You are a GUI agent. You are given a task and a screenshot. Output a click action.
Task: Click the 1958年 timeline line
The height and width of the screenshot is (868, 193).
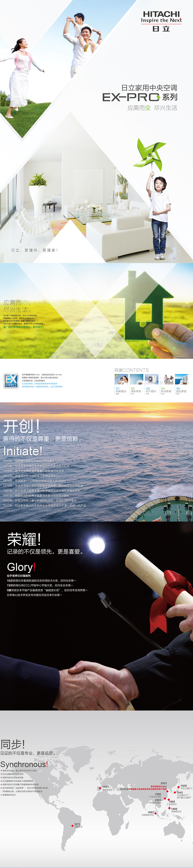tap(34, 471)
